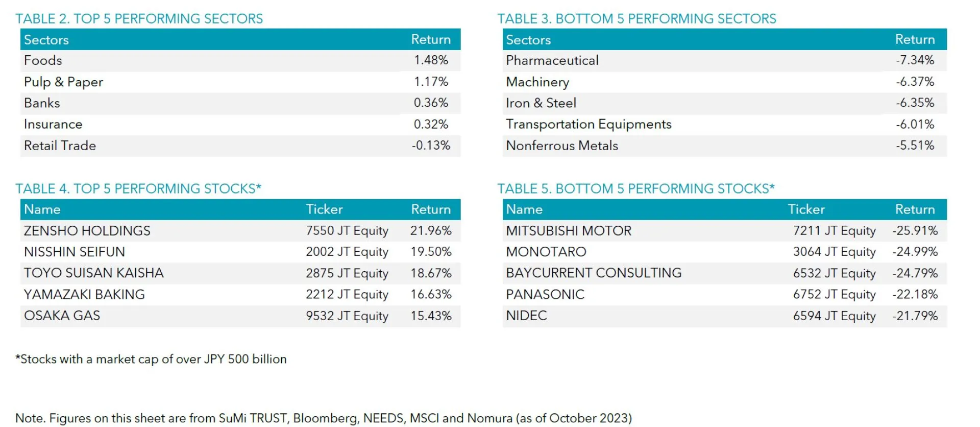
Task: Click the Pulp & Paper sector name
Action: coord(63,82)
